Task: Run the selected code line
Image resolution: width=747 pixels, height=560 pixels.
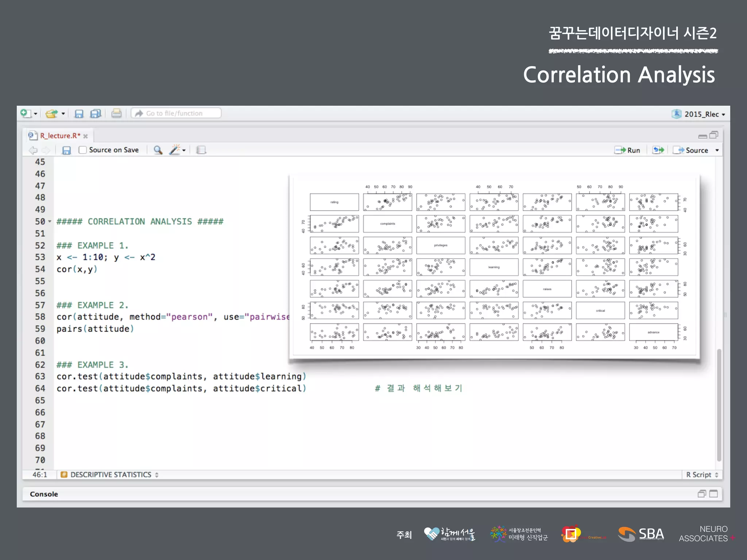Action: coord(627,150)
